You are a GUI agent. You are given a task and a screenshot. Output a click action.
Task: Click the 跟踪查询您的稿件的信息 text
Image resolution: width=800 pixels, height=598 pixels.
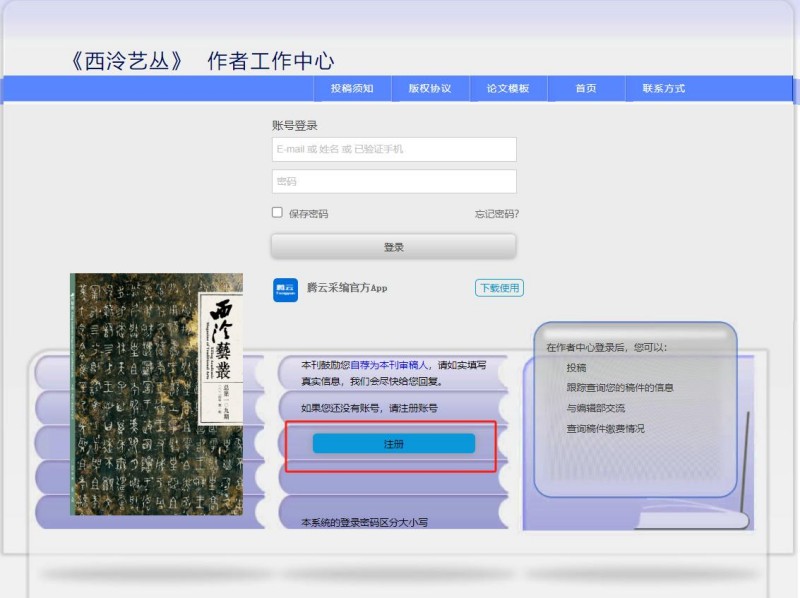coord(620,388)
